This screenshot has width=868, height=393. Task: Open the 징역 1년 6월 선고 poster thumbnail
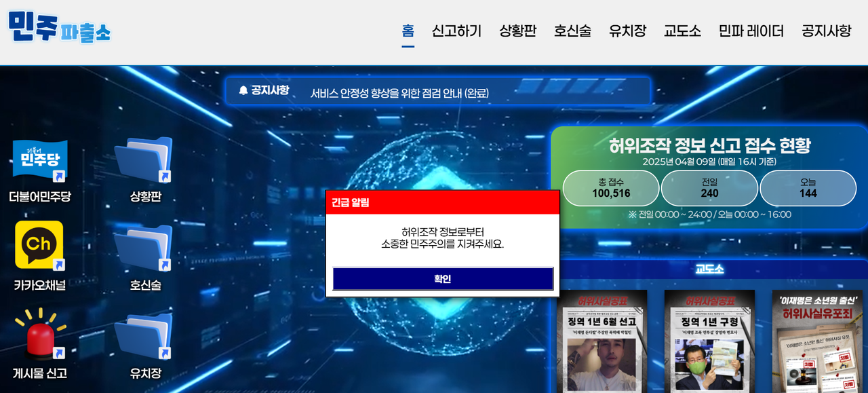click(602, 341)
